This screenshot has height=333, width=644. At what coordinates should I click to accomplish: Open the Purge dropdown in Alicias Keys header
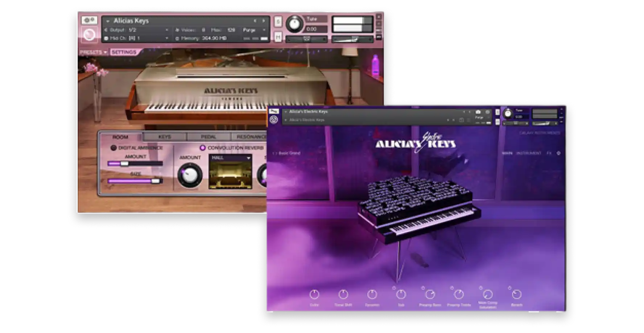tap(254, 30)
